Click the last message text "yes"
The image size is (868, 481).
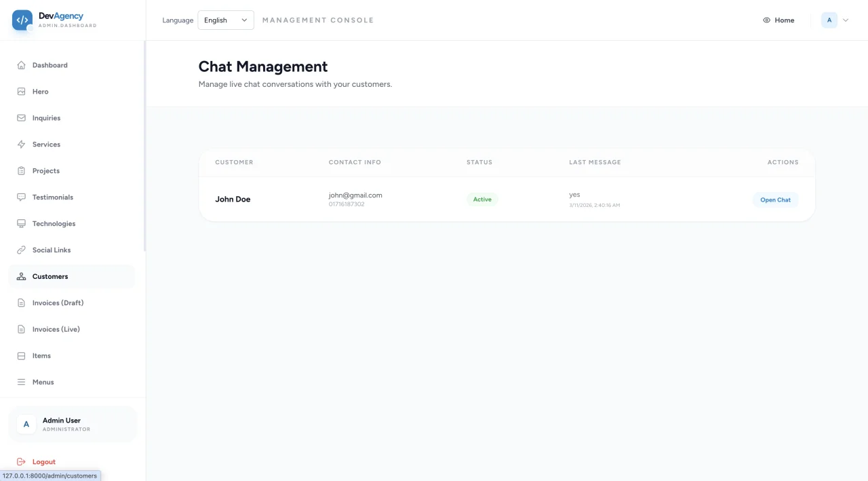tap(574, 195)
